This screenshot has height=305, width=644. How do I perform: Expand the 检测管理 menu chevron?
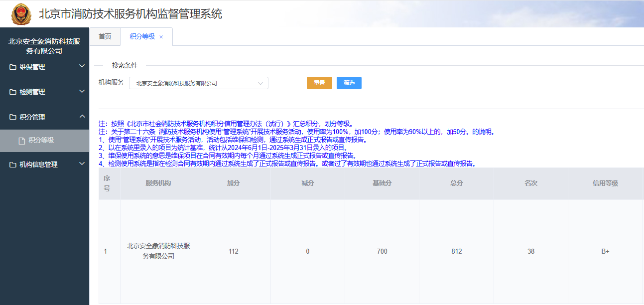coord(82,91)
